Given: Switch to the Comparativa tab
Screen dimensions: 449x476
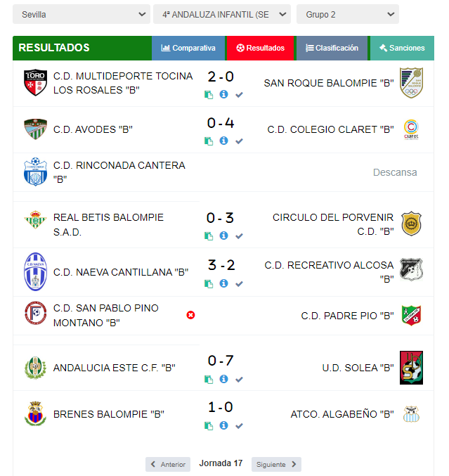Looking at the screenshot, I should tap(188, 48).
